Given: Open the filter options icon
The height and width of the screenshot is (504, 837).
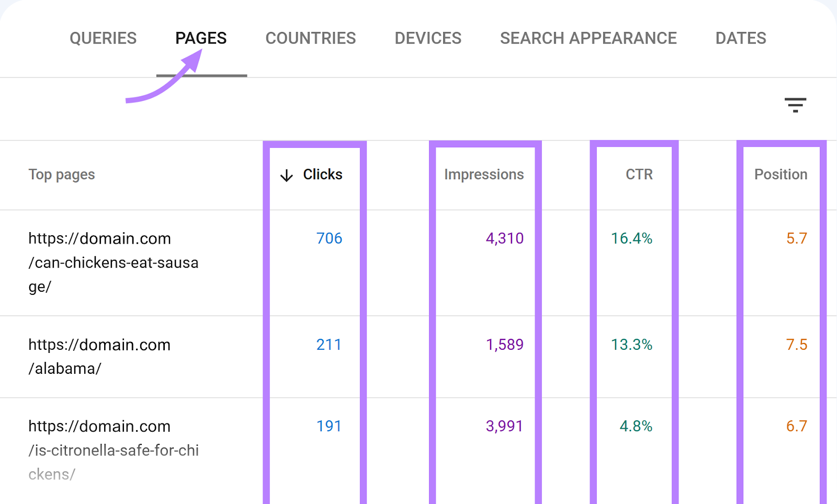Looking at the screenshot, I should pyautogui.click(x=796, y=105).
